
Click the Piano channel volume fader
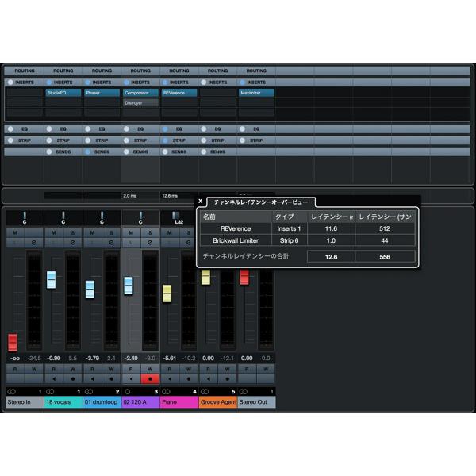167,294
